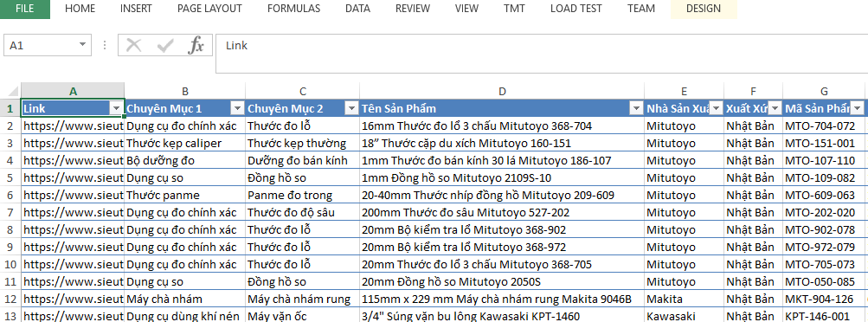Open the FILE tab
The height and width of the screenshot is (322, 868).
point(24,9)
